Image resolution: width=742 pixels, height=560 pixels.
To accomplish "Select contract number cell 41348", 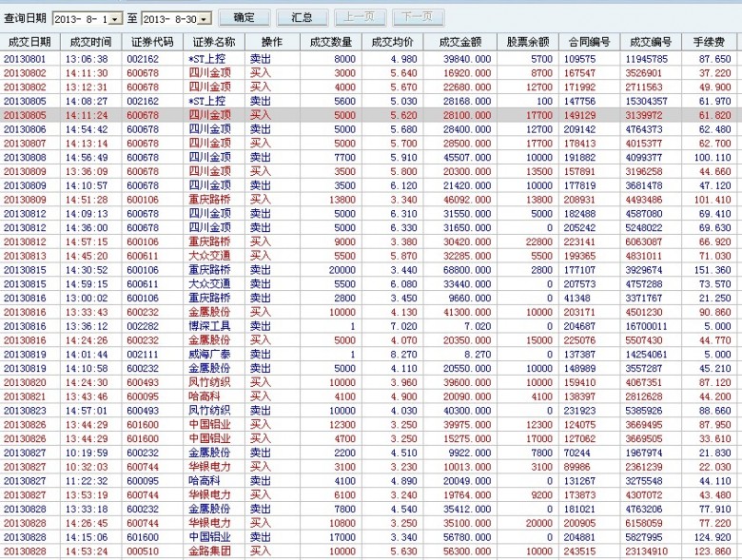I will pyautogui.click(x=576, y=299).
